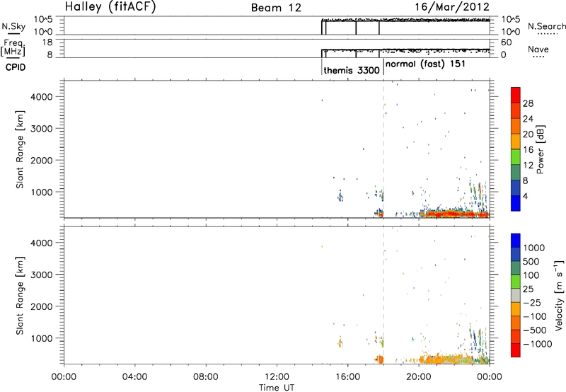Pick the red top segment of Power color bar
The height and width of the screenshot is (392, 566).
516,96
